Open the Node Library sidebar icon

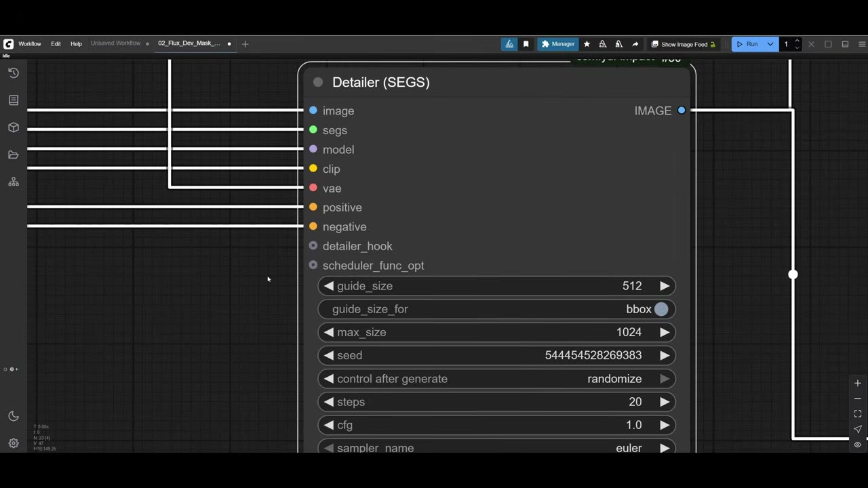pos(14,100)
